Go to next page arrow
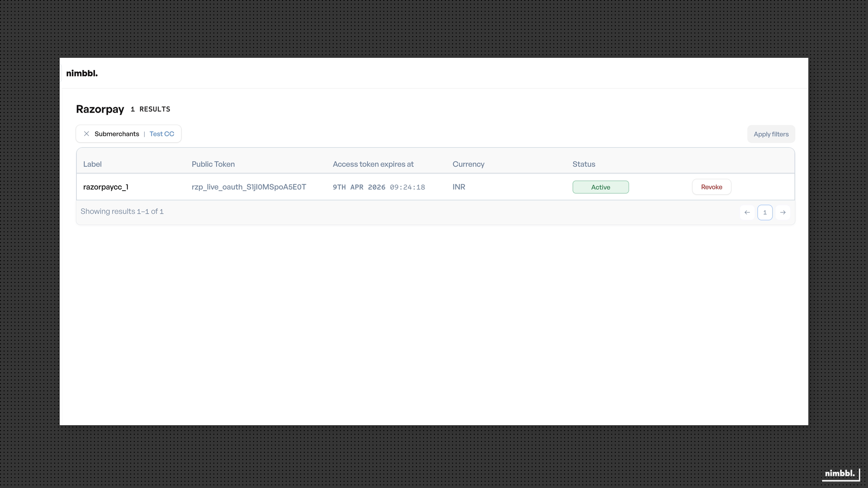Screen dimensions: 868x488 point(783,212)
